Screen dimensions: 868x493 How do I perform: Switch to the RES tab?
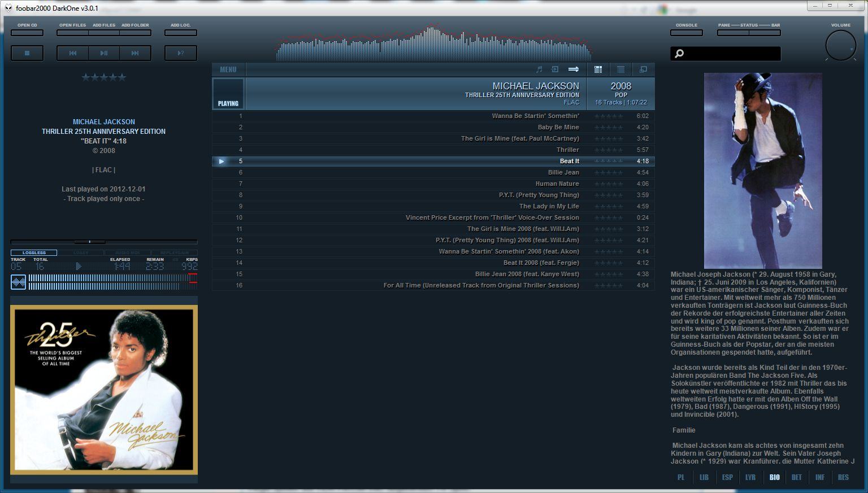[843, 477]
